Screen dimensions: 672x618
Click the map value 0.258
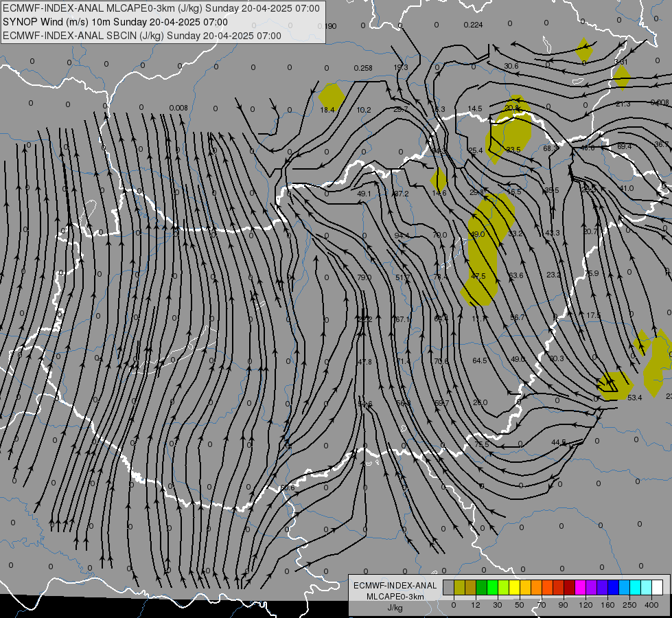363,68
